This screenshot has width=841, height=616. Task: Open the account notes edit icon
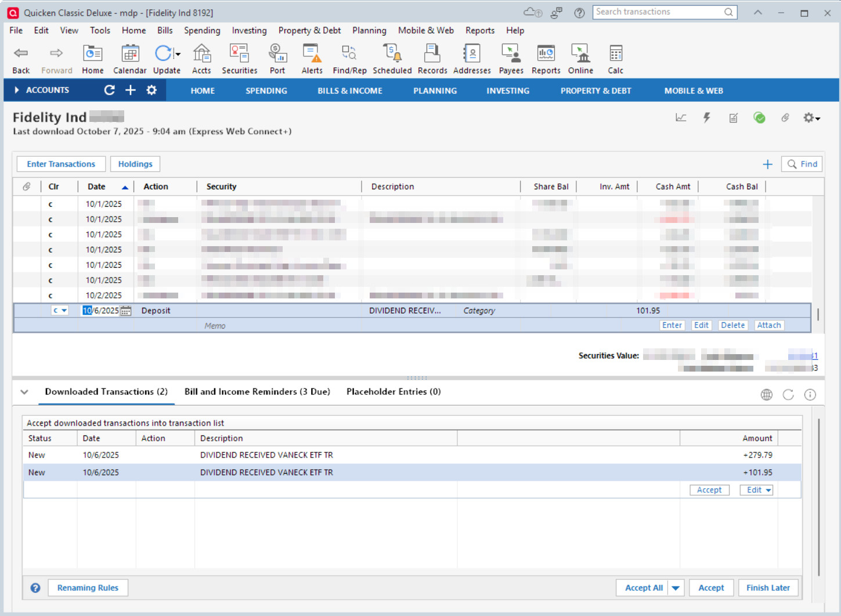tap(734, 118)
